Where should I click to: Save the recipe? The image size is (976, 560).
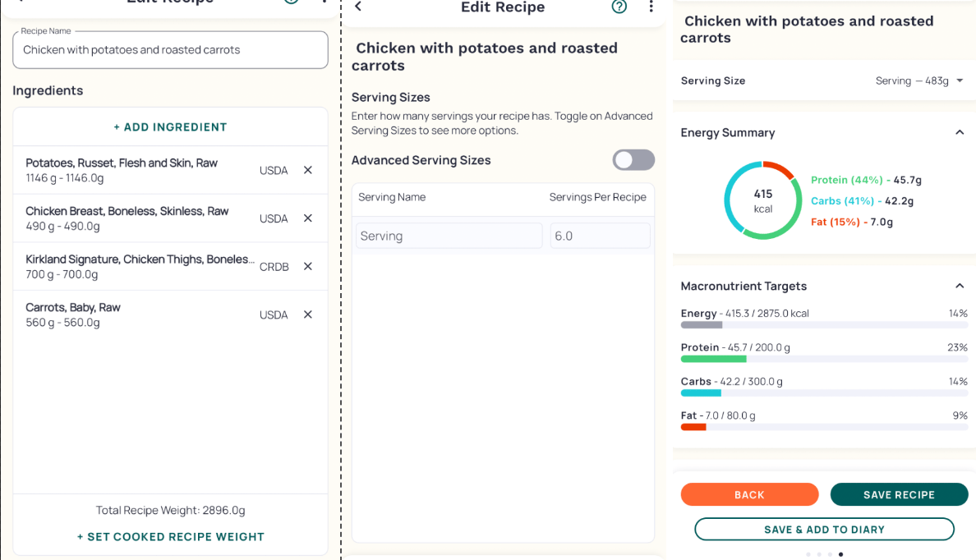[899, 494]
